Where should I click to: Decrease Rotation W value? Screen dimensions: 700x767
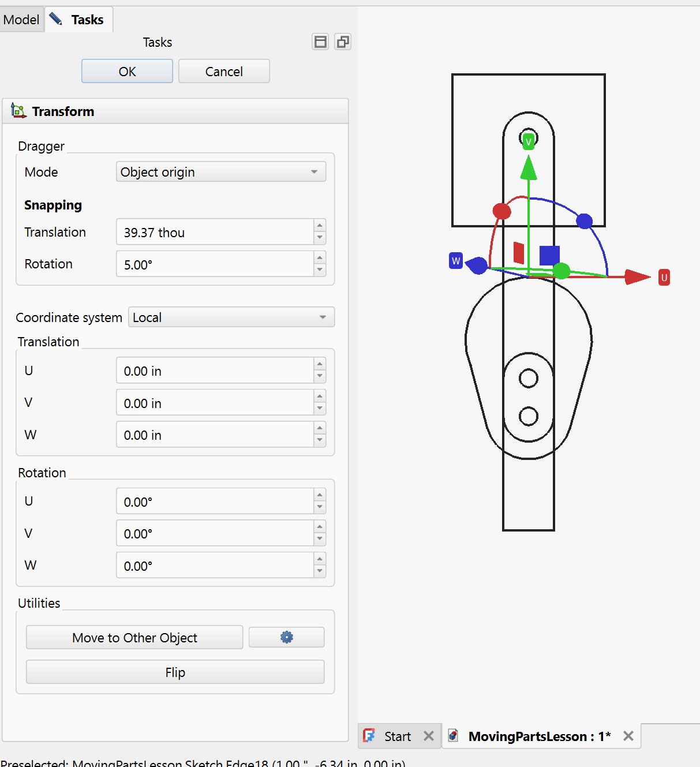coord(320,572)
